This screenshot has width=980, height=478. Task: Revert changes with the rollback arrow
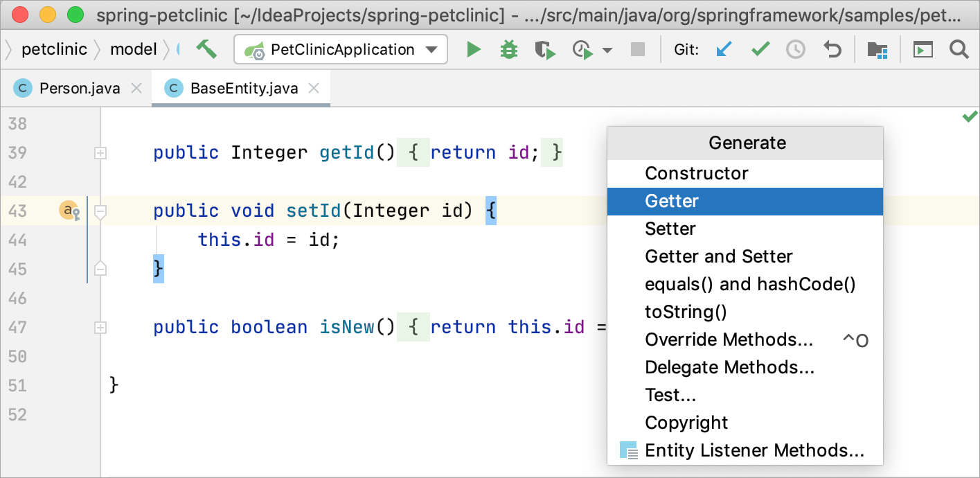[832, 49]
